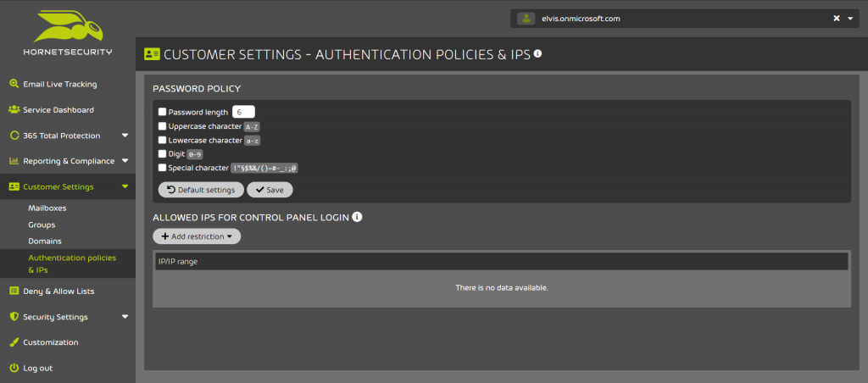Viewport: 868px width, 383px height.
Task: Collapse the Customer Settings submenu arrow
Action: click(x=125, y=187)
